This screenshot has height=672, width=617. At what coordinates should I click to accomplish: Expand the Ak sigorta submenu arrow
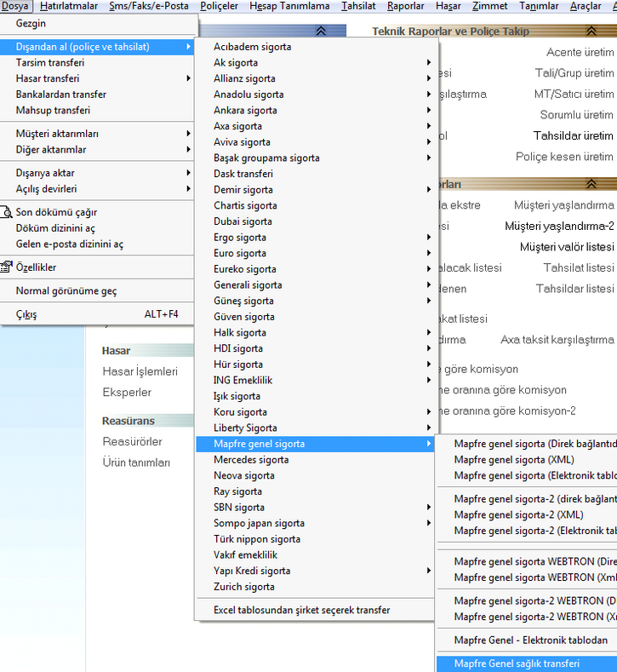click(429, 63)
